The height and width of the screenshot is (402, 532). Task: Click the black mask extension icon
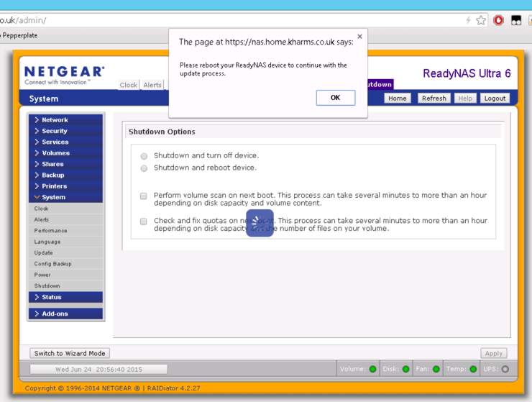click(x=516, y=20)
